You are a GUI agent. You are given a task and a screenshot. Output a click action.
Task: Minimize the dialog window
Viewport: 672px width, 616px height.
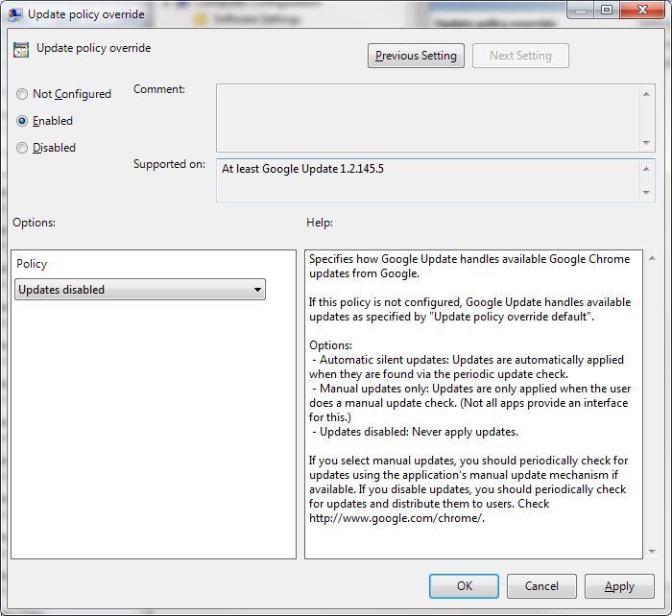(x=581, y=10)
